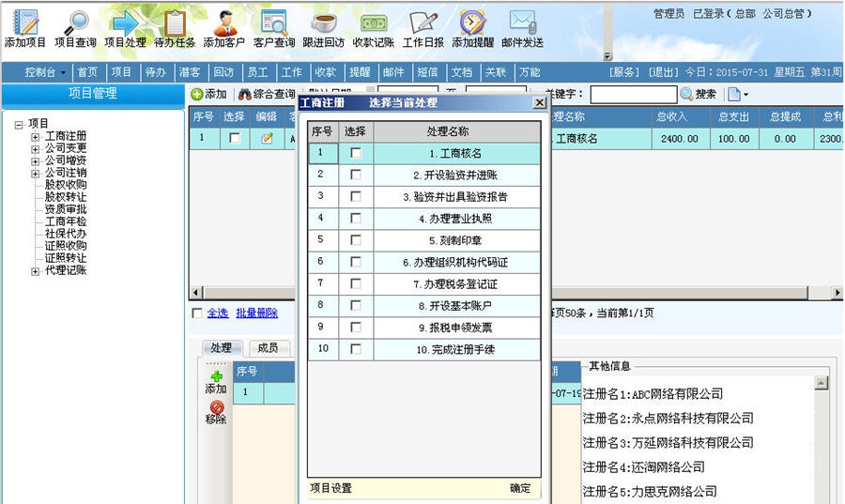The image size is (845, 504).
Task: Click the [退出] link
Action: (x=664, y=72)
